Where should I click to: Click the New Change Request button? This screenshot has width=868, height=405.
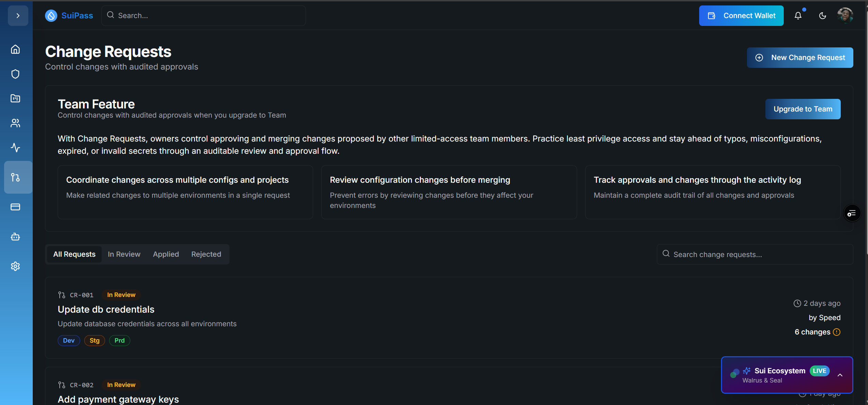tap(800, 58)
